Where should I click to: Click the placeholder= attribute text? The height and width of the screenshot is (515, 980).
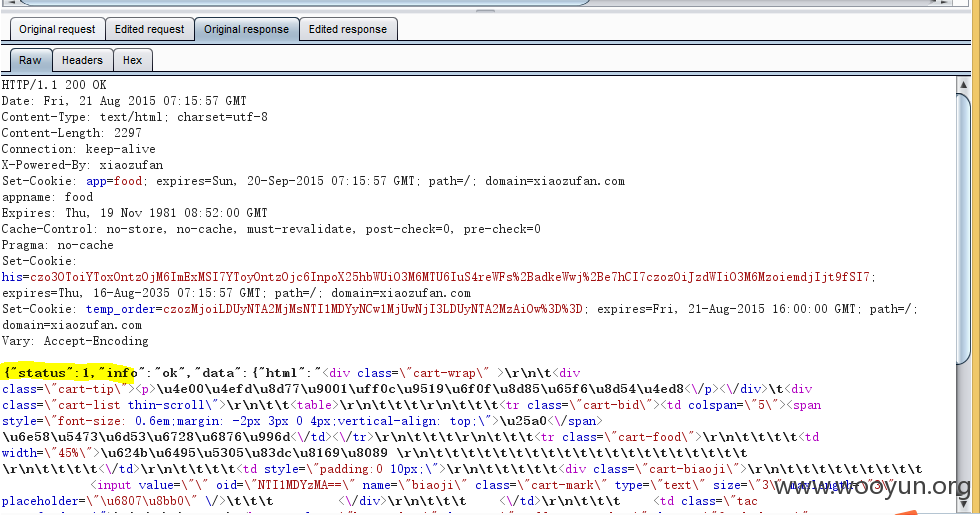click(40, 501)
